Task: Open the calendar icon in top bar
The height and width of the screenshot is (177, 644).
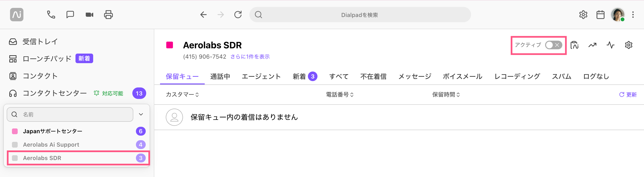Action: point(600,15)
